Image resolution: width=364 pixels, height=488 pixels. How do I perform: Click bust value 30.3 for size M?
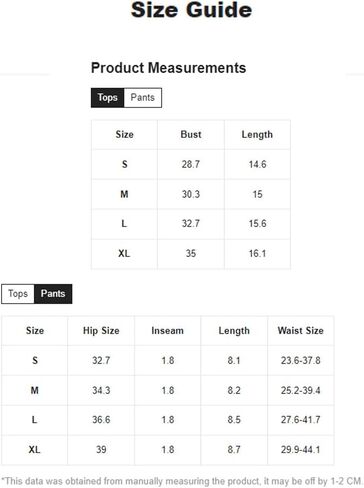point(191,194)
